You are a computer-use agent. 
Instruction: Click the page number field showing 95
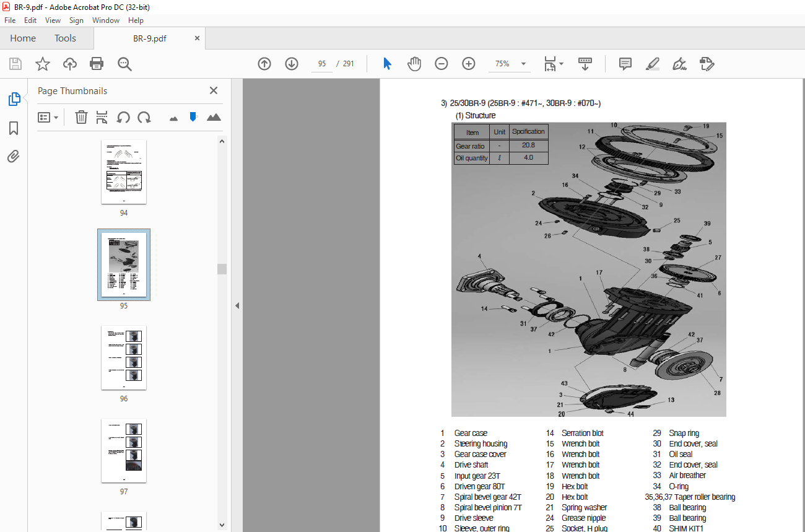click(x=322, y=64)
